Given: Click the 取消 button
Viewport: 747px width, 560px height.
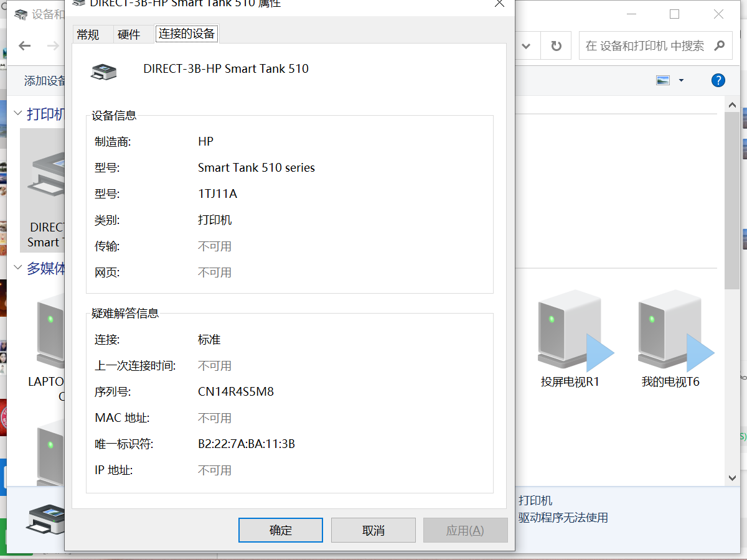Looking at the screenshot, I should coord(373,530).
